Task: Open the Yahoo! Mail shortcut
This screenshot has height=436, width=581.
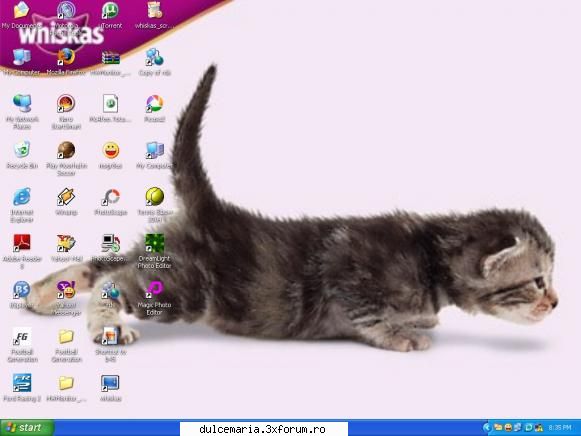Action: [66, 243]
